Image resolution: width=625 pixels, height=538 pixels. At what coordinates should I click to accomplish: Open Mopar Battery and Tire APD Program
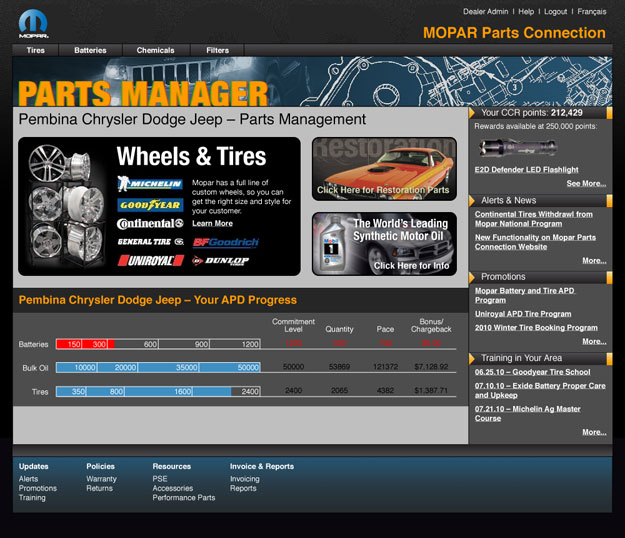(x=525, y=295)
